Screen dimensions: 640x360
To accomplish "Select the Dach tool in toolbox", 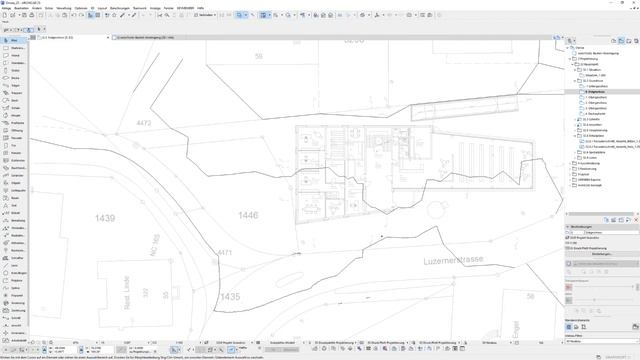I will click(x=13, y=100).
